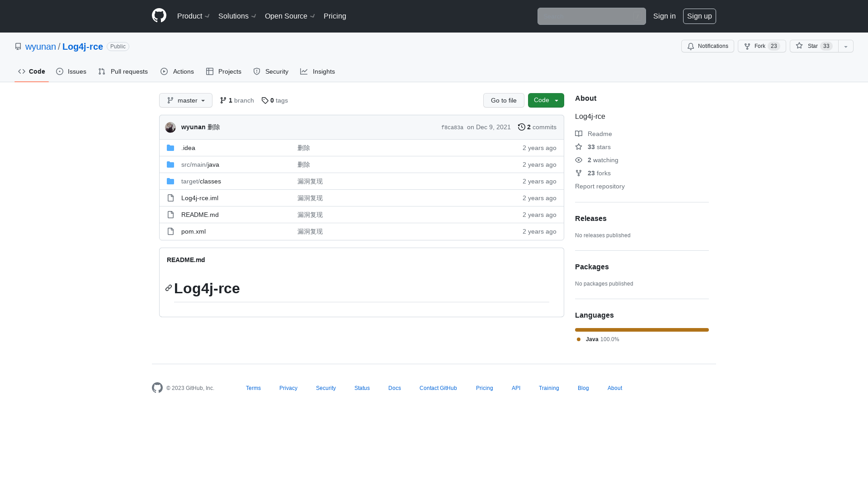Click the pom.xml file icon
Image resolution: width=868 pixels, height=488 pixels.
tap(170, 231)
